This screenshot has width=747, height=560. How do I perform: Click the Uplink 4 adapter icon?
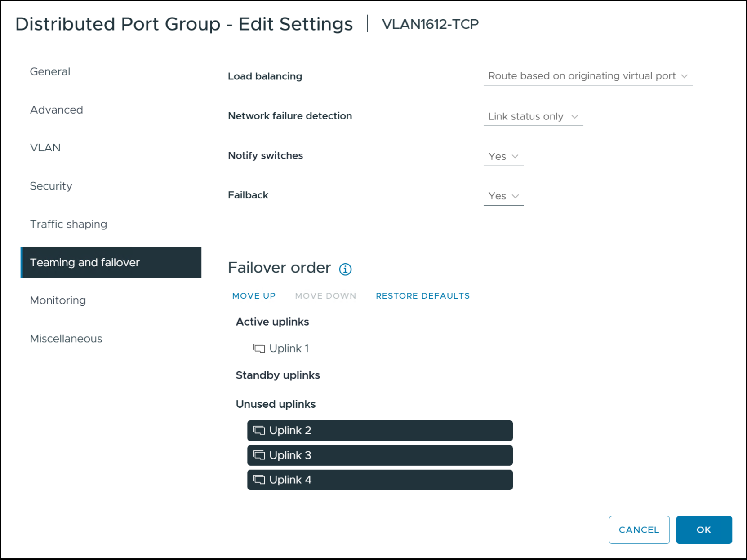259,480
